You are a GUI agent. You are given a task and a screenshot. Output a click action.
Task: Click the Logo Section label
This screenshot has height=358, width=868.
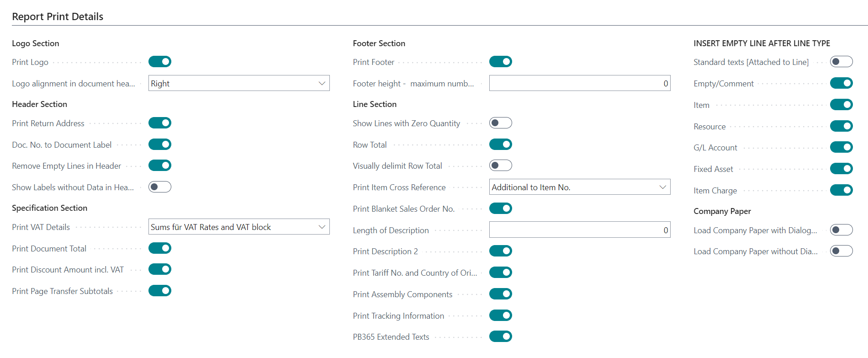pyautogui.click(x=36, y=43)
